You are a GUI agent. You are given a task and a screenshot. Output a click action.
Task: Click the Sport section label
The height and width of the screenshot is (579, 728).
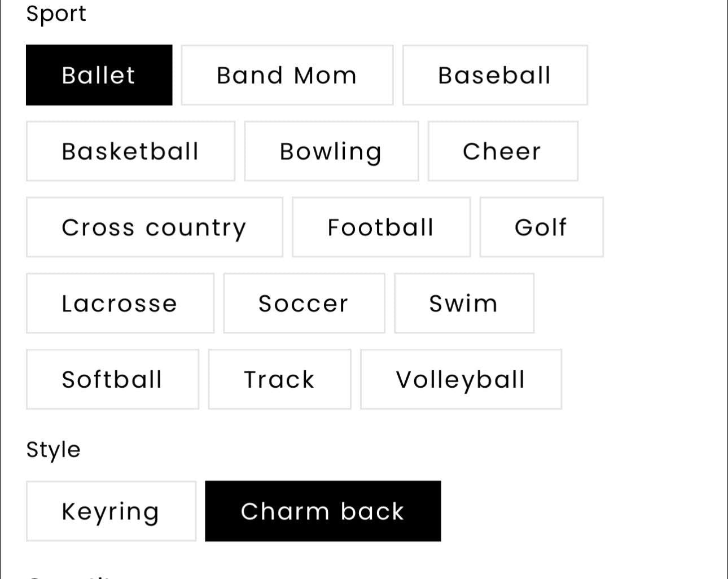coord(56,14)
